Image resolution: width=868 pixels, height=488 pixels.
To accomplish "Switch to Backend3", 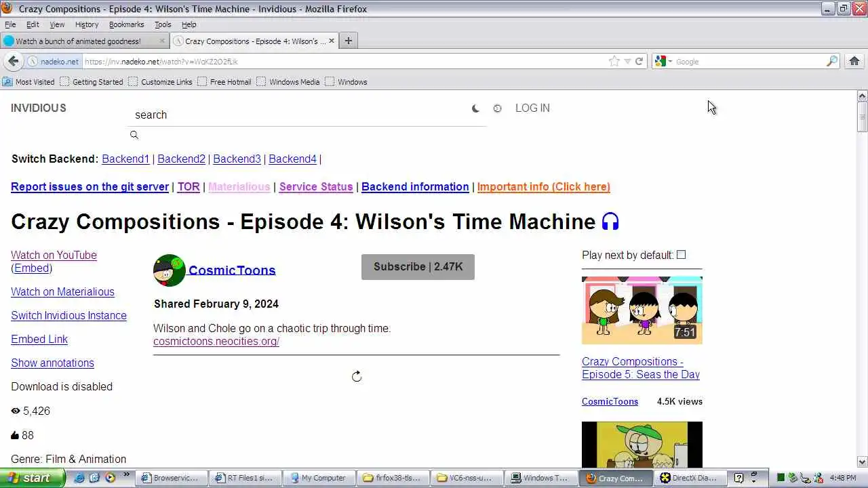I will (237, 159).
